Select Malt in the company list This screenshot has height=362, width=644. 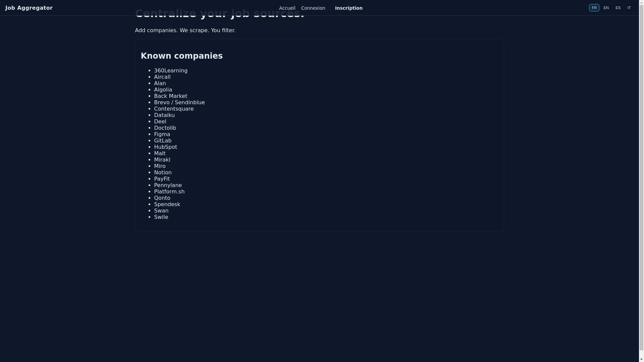(160, 154)
